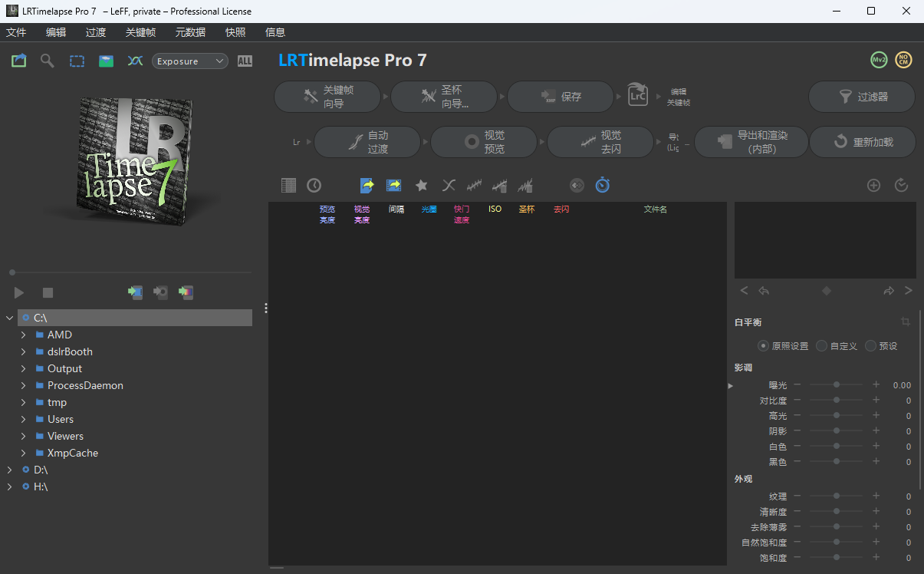Screen dimensions: 924x574
Task: Select the 自定义 white balance option
Action: pos(837,346)
